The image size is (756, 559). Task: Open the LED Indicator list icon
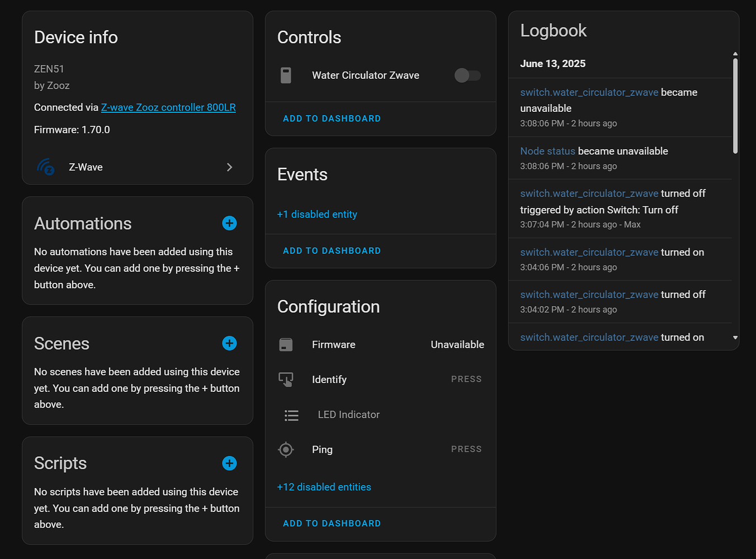click(x=291, y=415)
